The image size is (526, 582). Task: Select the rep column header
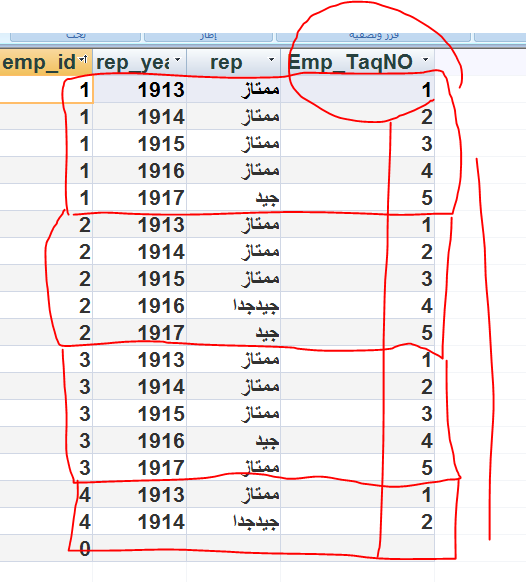tap(233, 62)
